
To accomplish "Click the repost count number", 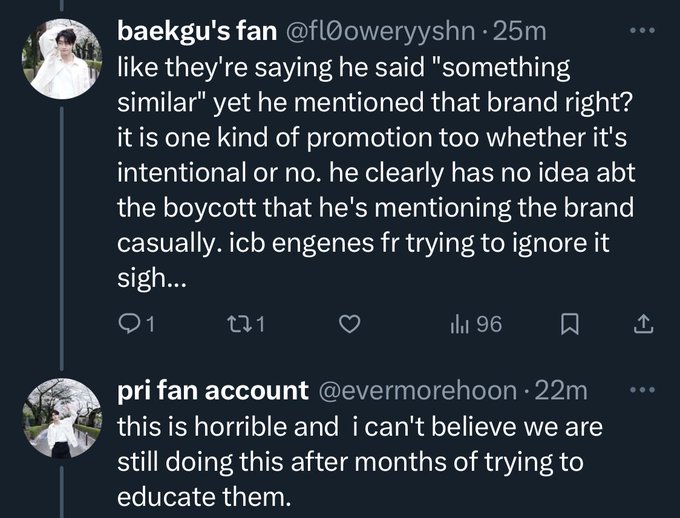I will click(258, 324).
